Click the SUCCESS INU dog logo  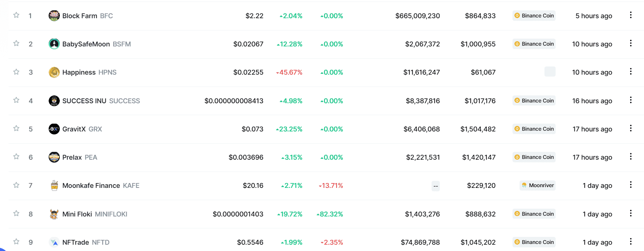(54, 101)
